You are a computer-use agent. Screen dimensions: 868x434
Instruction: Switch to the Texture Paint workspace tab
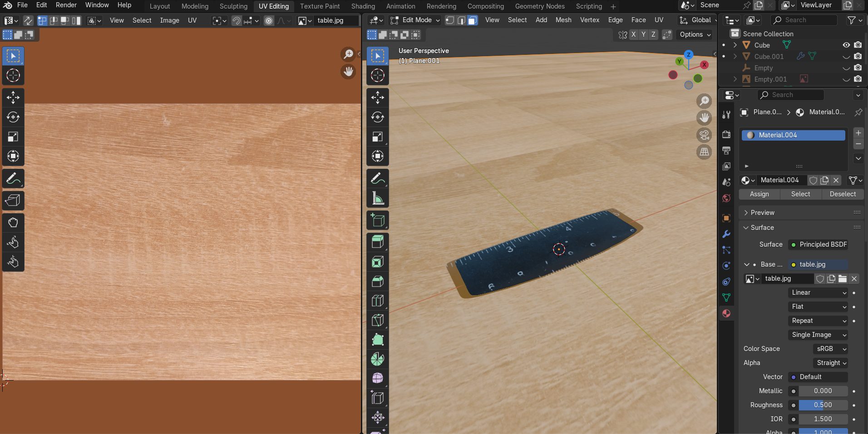[320, 6]
